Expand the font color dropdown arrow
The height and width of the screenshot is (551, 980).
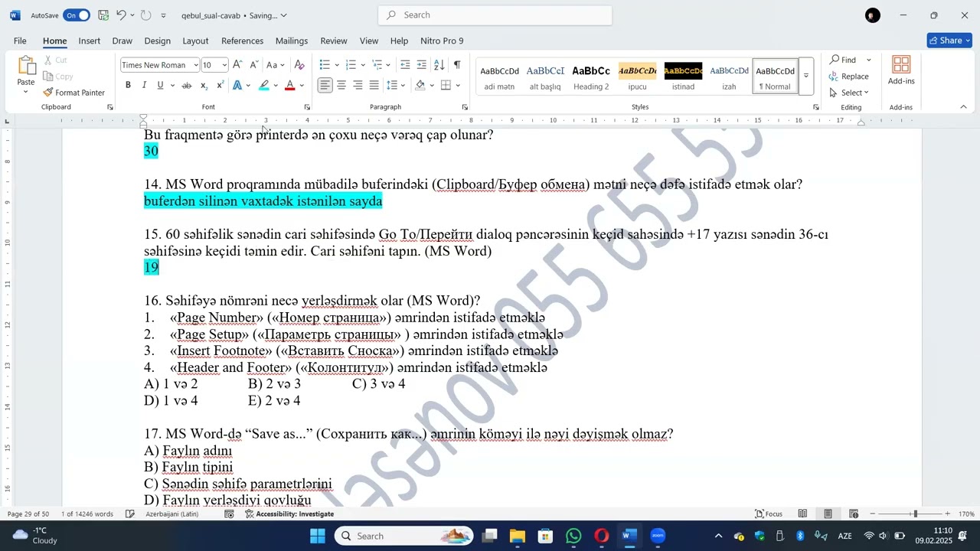(302, 85)
